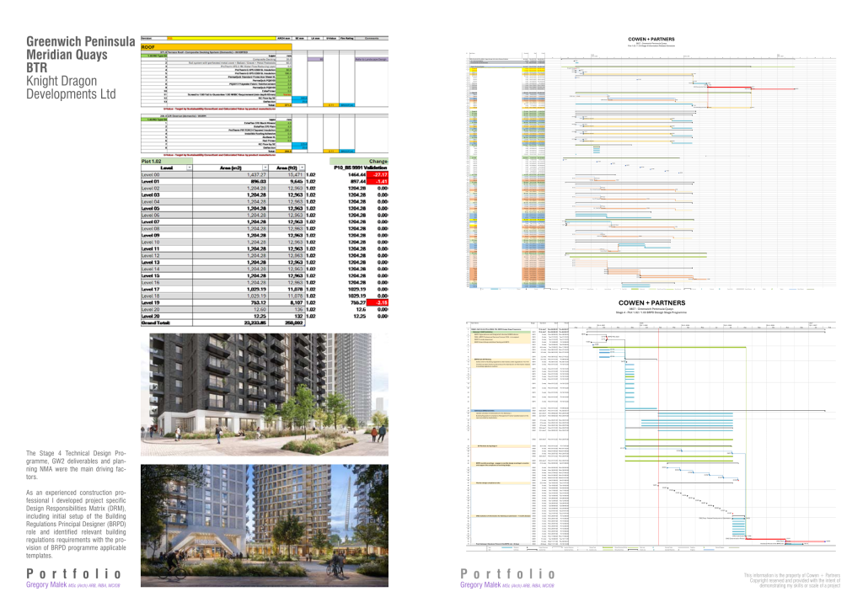
Task: Click the Cowen + Partners copyright notice text
Action: tap(791, 580)
